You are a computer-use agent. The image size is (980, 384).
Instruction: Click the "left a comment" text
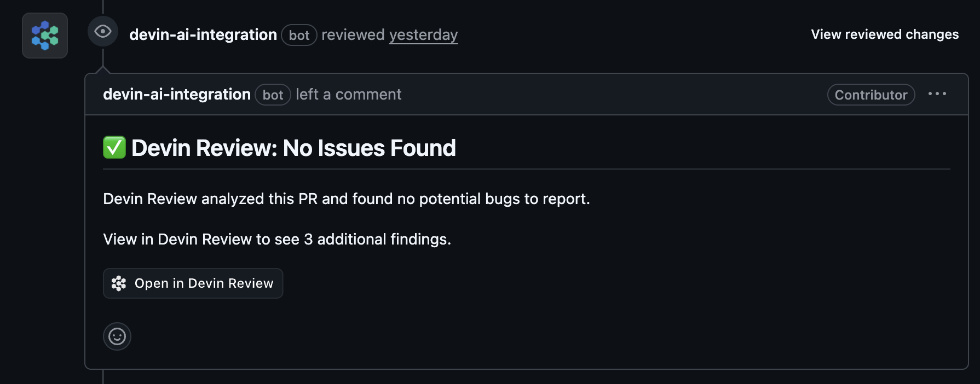[x=348, y=95]
